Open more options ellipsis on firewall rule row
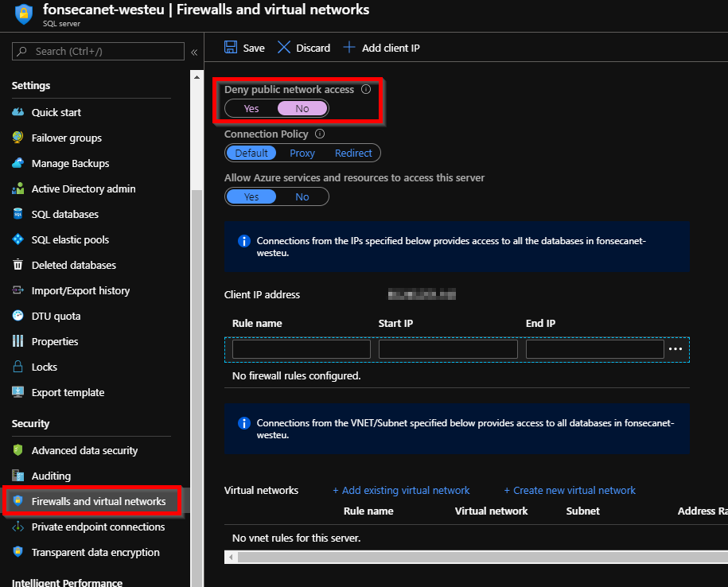 [x=675, y=349]
